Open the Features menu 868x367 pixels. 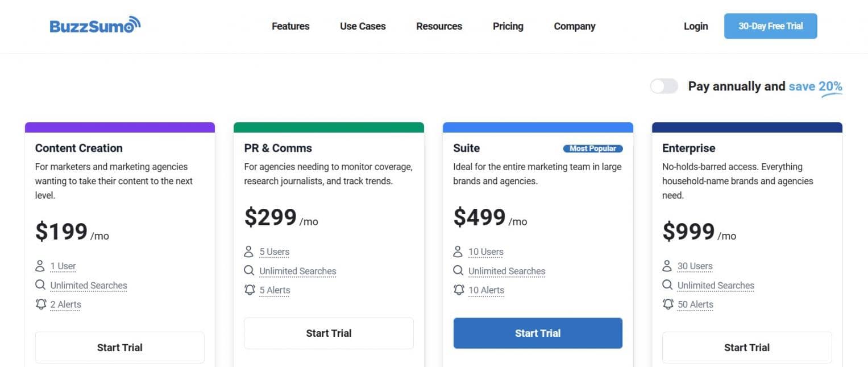point(290,26)
